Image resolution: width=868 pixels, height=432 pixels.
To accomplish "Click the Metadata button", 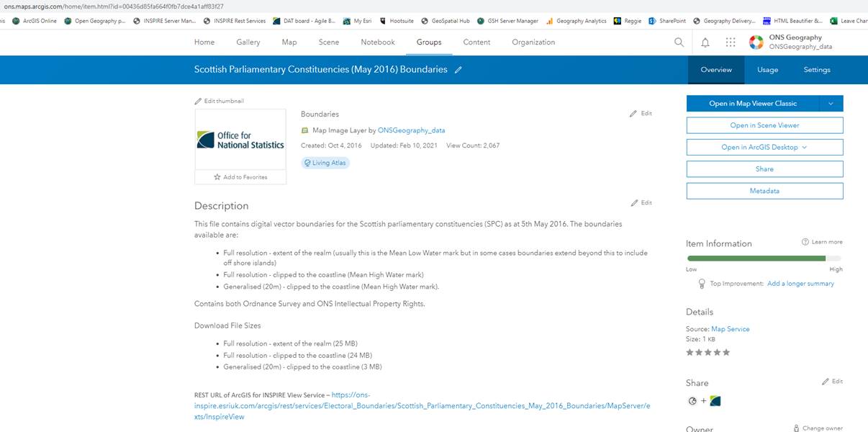I will [x=765, y=191].
